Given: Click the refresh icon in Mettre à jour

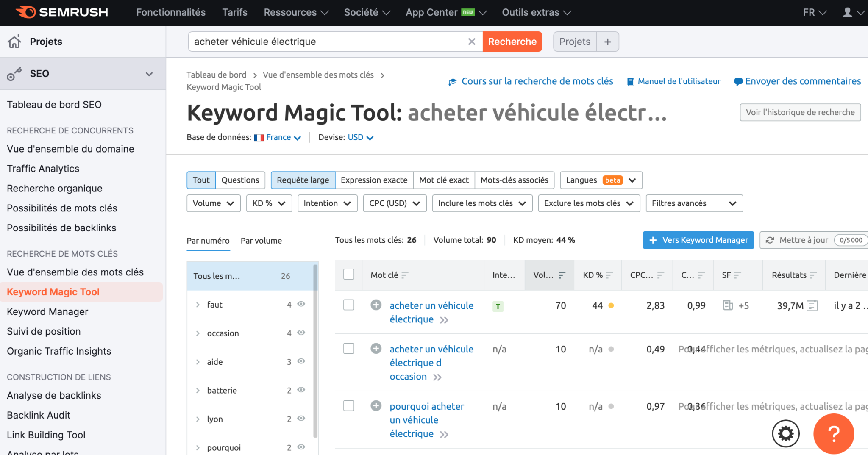Looking at the screenshot, I should point(770,240).
